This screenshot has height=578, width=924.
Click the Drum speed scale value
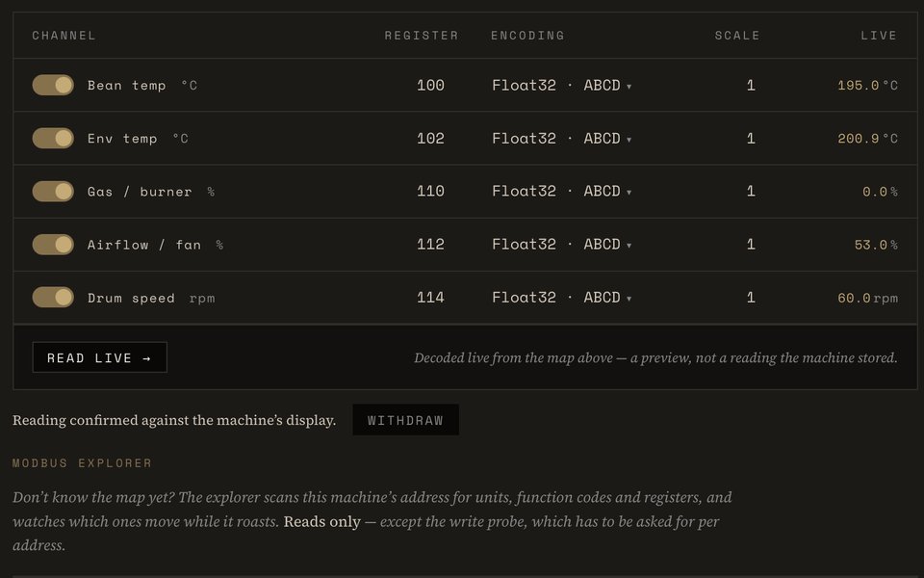[x=751, y=298]
